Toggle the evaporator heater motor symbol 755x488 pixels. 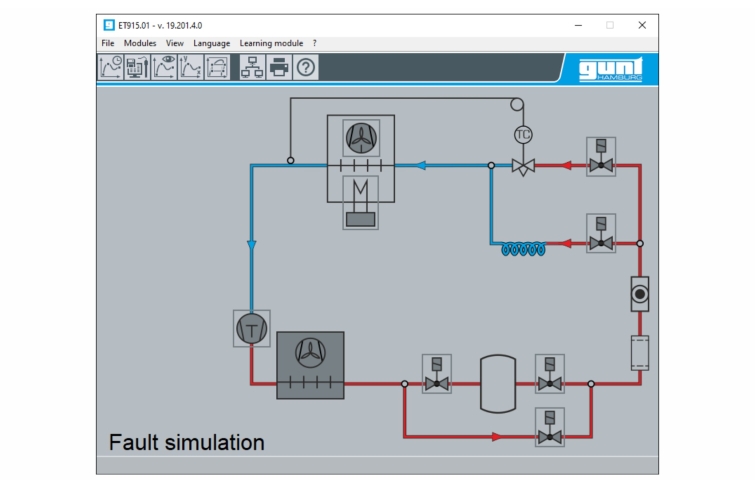click(x=360, y=203)
